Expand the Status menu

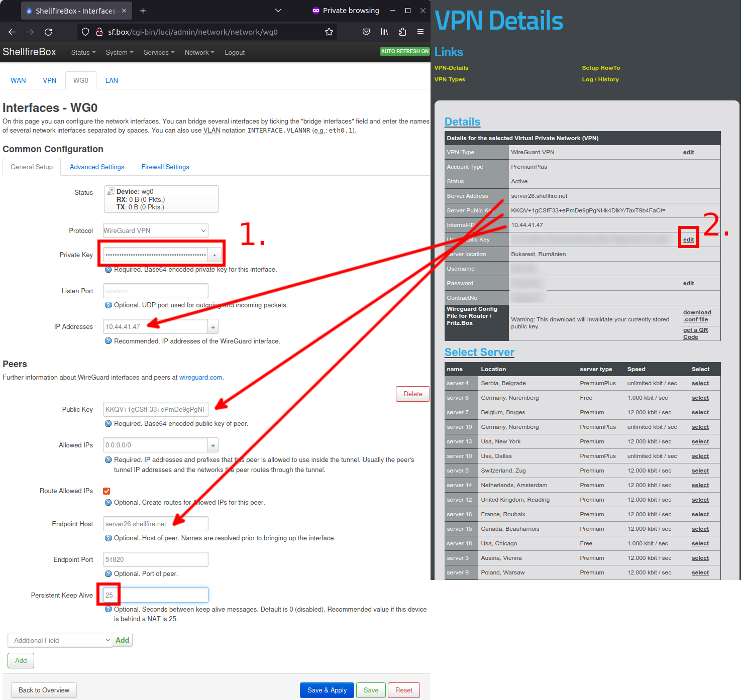click(x=83, y=52)
